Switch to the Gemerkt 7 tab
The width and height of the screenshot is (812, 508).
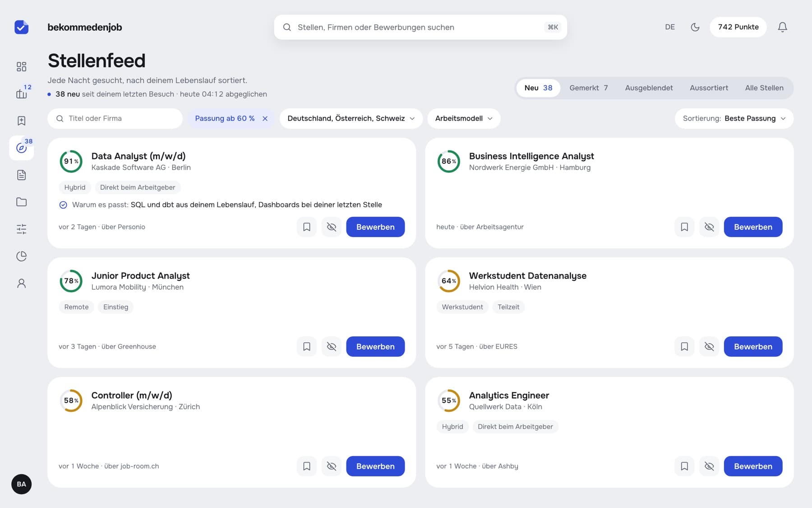[x=588, y=88]
